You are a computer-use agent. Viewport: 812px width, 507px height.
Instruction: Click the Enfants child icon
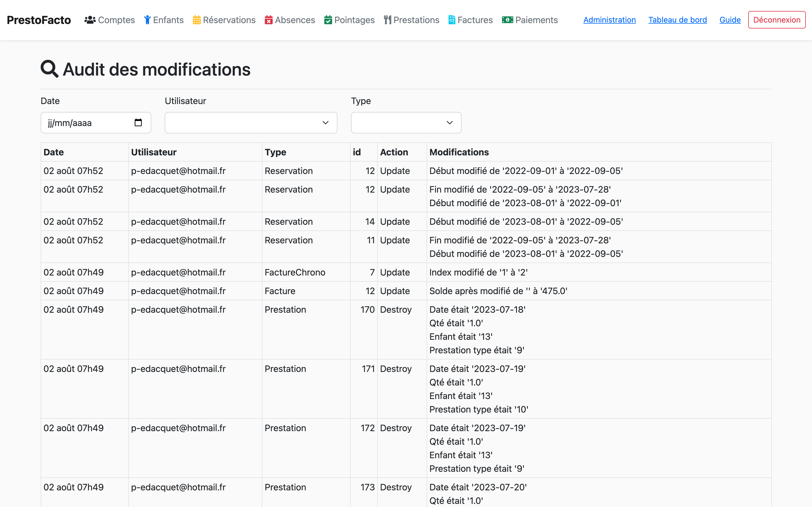pos(147,20)
